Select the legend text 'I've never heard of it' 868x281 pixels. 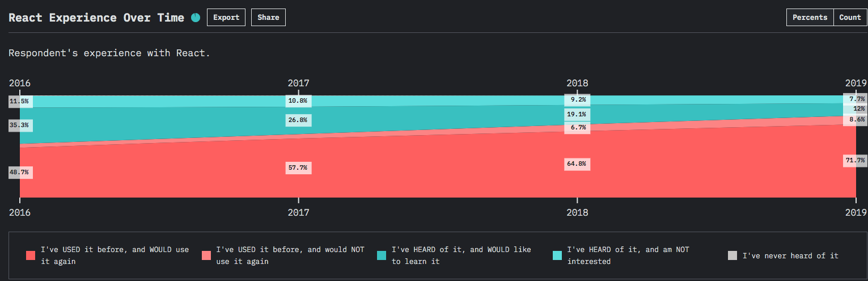tap(790, 256)
